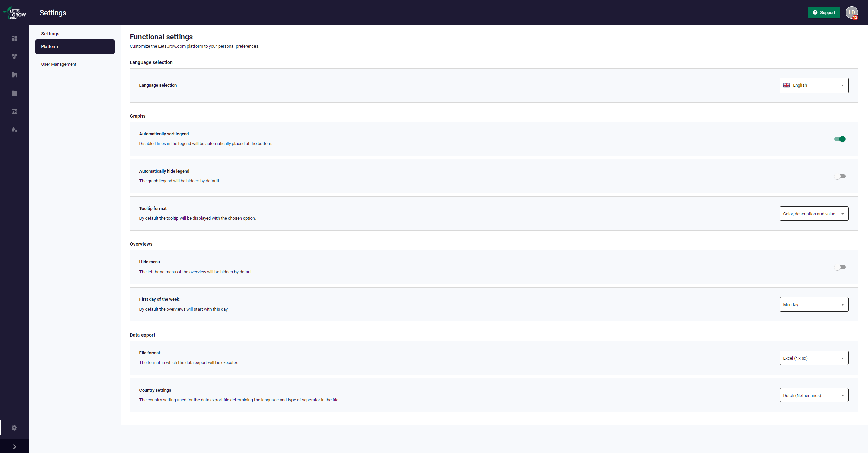Click the UK flag icon in language box
The image size is (868, 453).
pyautogui.click(x=786, y=85)
